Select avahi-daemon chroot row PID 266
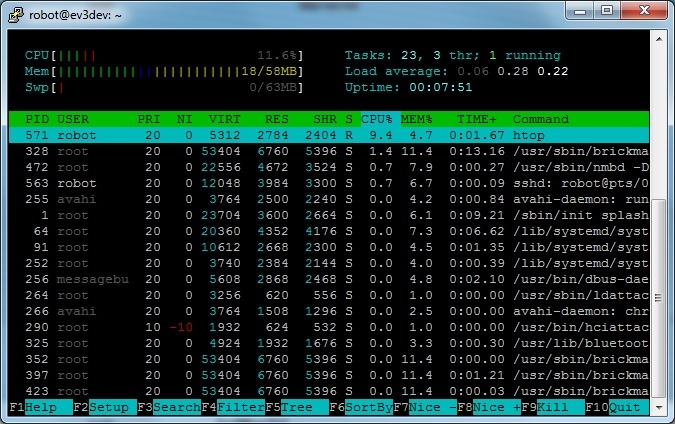The width and height of the screenshot is (675, 424). 329,311
